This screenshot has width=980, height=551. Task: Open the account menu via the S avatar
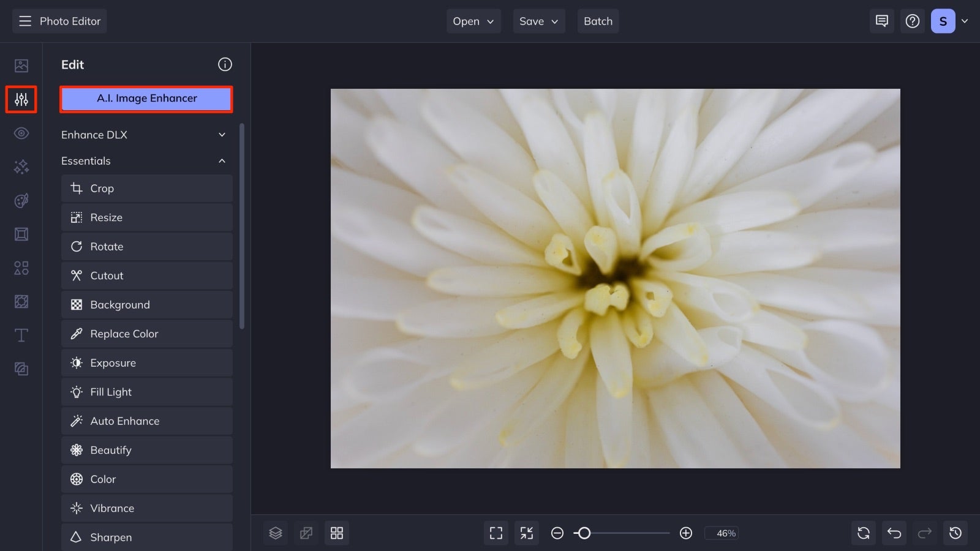pos(943,20)
